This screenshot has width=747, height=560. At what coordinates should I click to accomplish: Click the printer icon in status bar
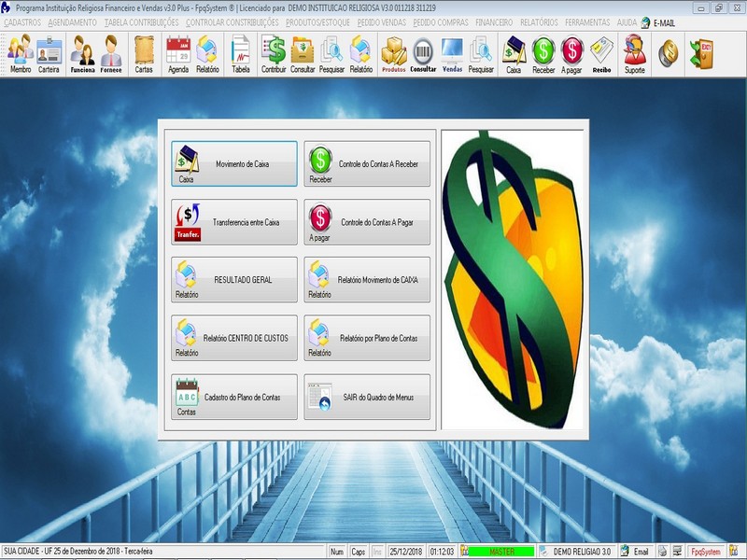[662, 552]
